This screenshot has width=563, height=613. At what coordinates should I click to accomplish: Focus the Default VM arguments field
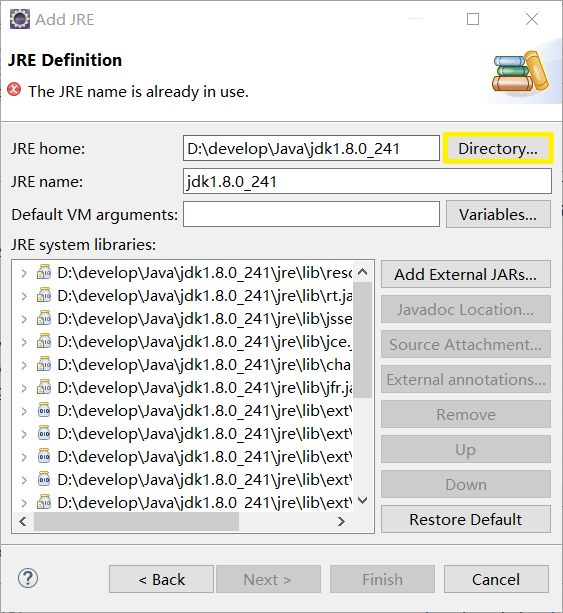(x=311, y=214)
